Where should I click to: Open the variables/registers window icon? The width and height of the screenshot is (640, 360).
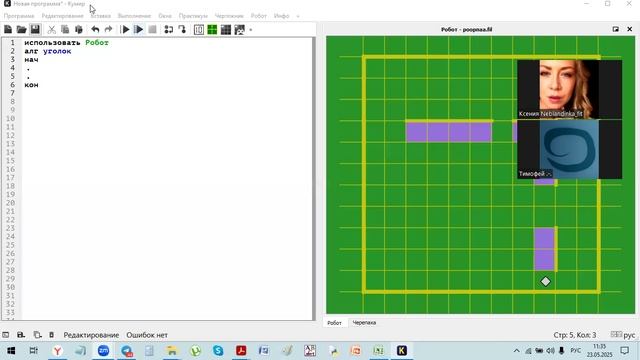coord(199,29)
